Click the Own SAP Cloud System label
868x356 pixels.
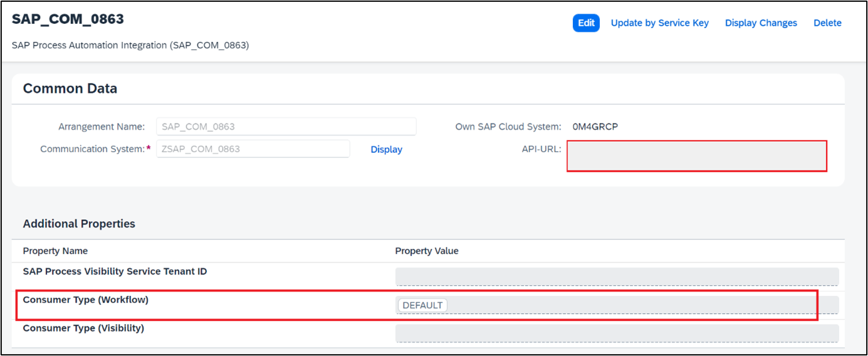click(508, 127)
